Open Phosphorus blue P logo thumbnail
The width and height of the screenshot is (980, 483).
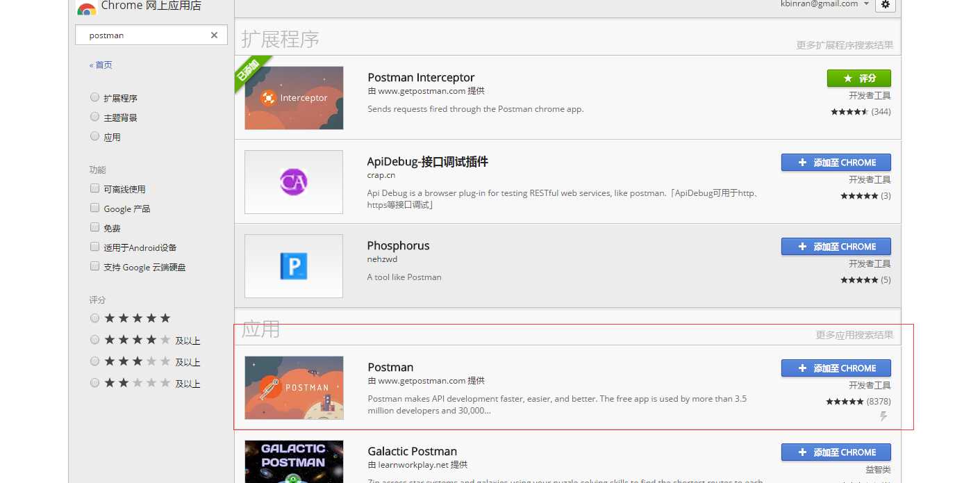pyautogui.click(x=294, y=266)
